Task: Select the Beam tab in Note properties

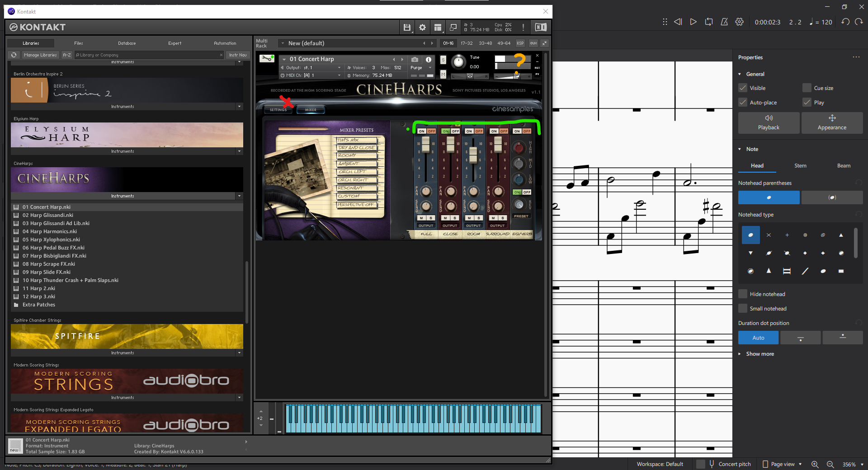Action: pos(844,165)
